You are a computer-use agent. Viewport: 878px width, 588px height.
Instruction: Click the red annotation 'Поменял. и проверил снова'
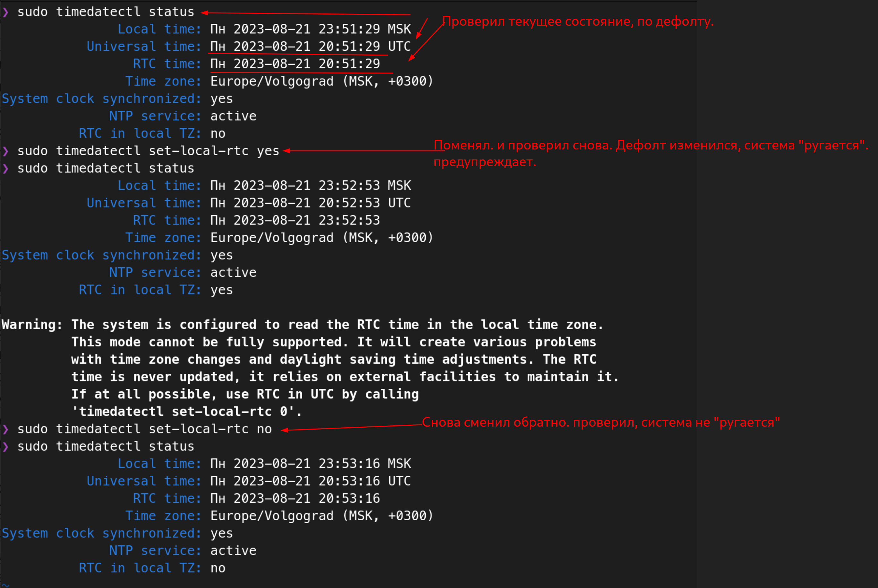pos(523,145)
